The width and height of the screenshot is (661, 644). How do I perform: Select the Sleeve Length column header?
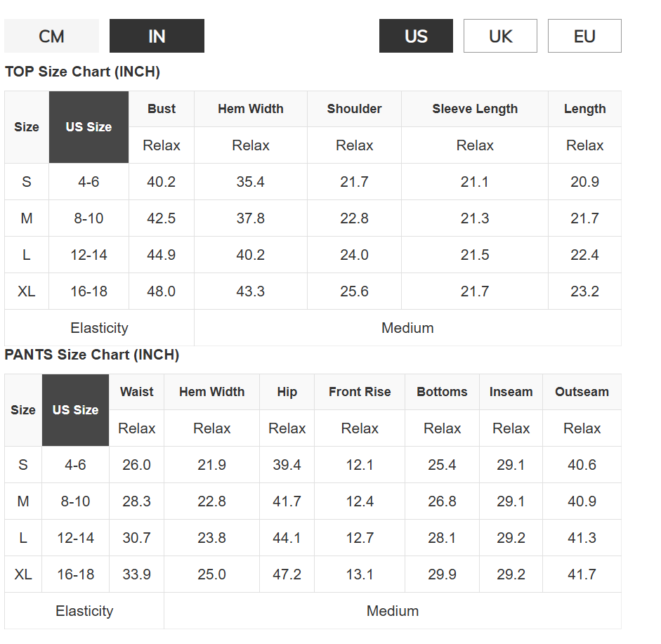coord(475,109)
